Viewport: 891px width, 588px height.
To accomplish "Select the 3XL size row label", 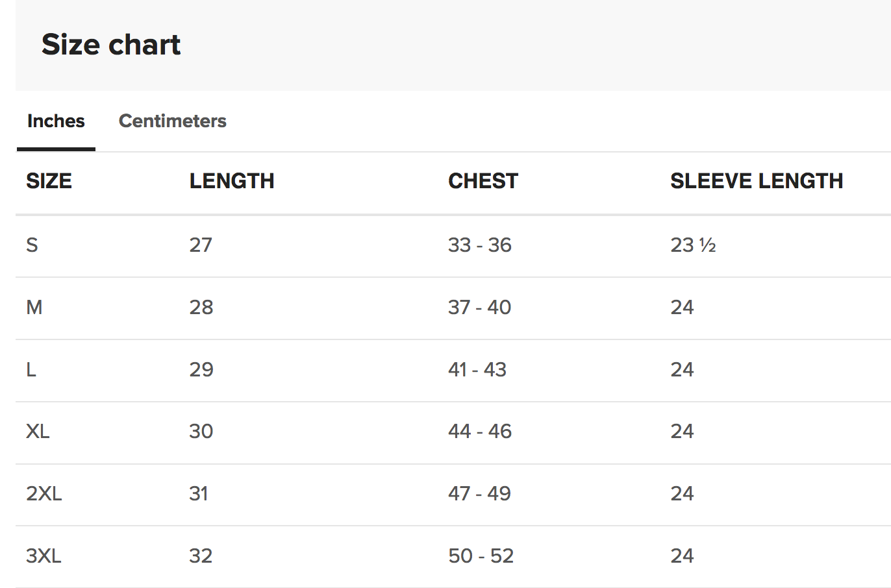I will coord(44,556).
